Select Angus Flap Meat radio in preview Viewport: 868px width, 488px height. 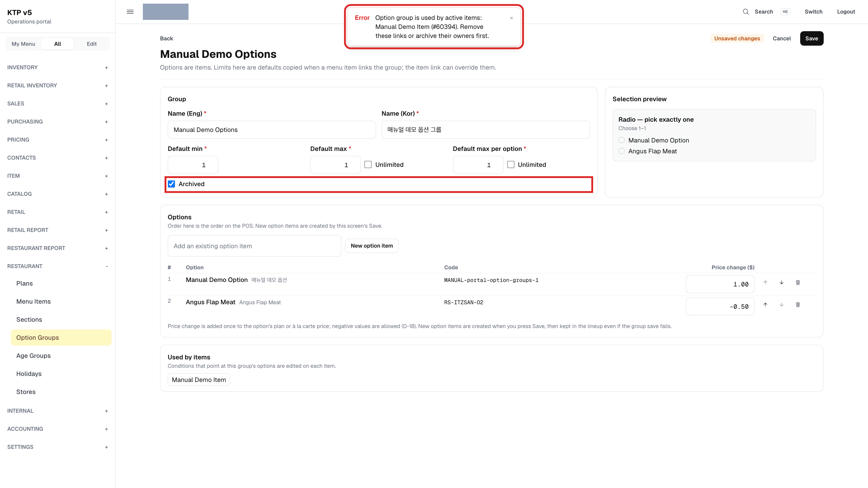tap(622, 151)
